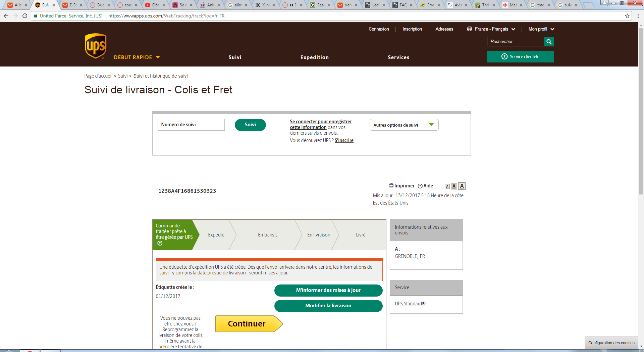Click the globe icon beside France - Français
Screen dimensions: 644x352
click(469, 29)
